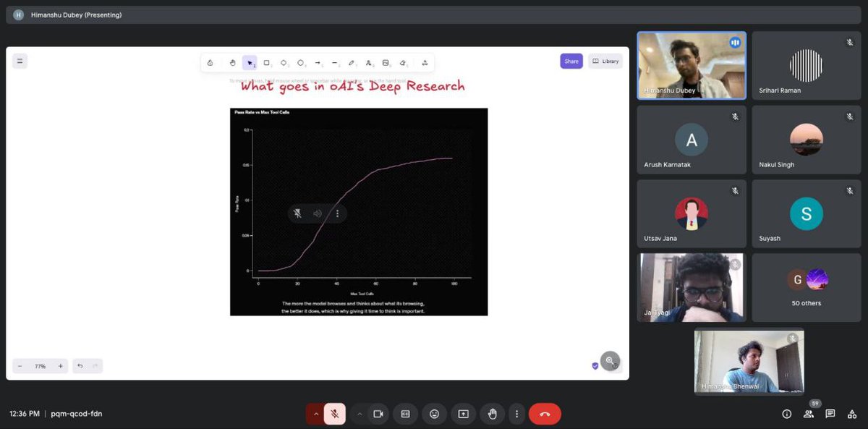The image size is (868, 429).
Task: Open the three-dot options on presentation overlay
Action: pyautogui.click(x=337, y=213)
